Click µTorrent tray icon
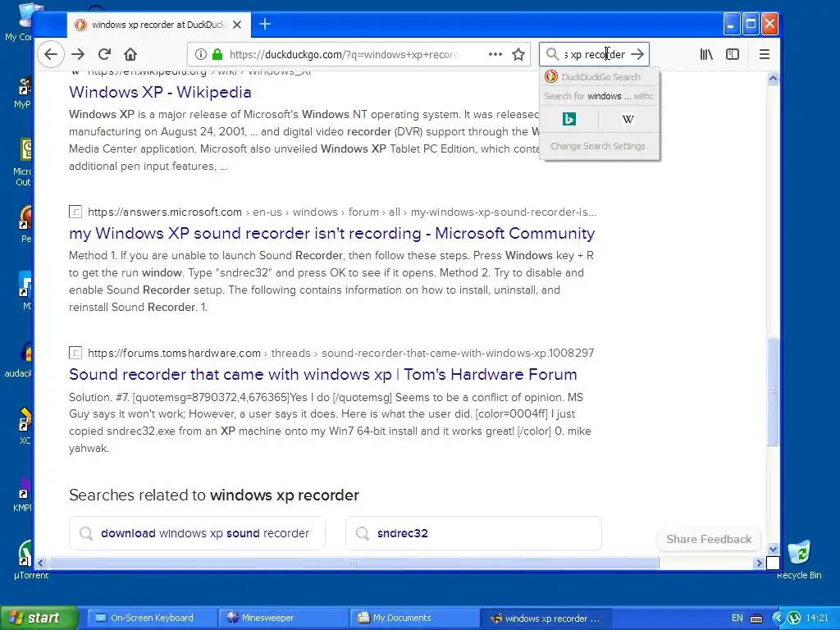This screenshot has width=840, height=630. click(x=793, y=619)
